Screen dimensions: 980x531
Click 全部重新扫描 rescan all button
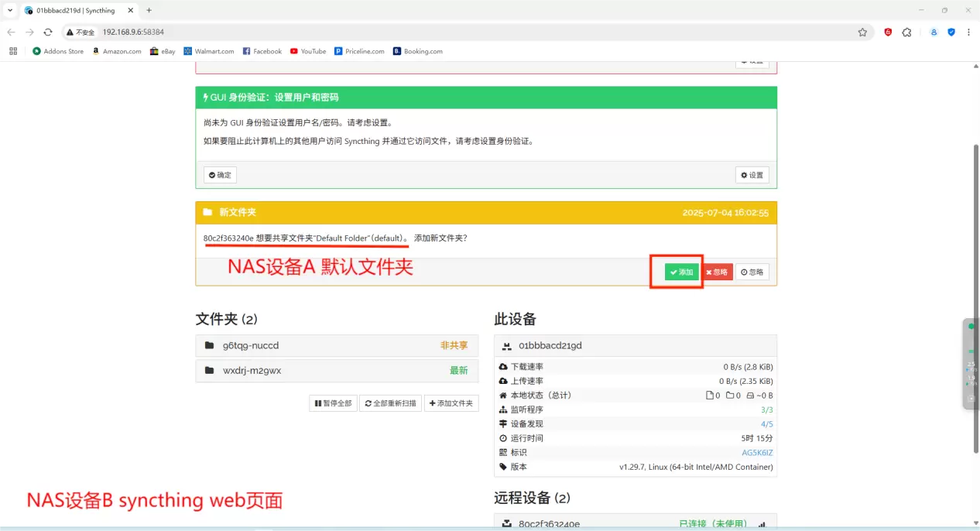point(390,403)
